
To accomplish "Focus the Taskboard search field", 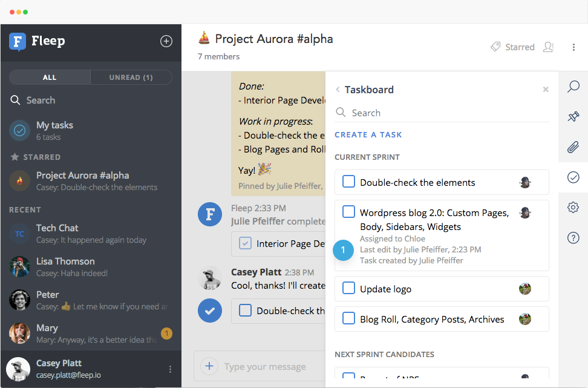I will pos(442,113).
